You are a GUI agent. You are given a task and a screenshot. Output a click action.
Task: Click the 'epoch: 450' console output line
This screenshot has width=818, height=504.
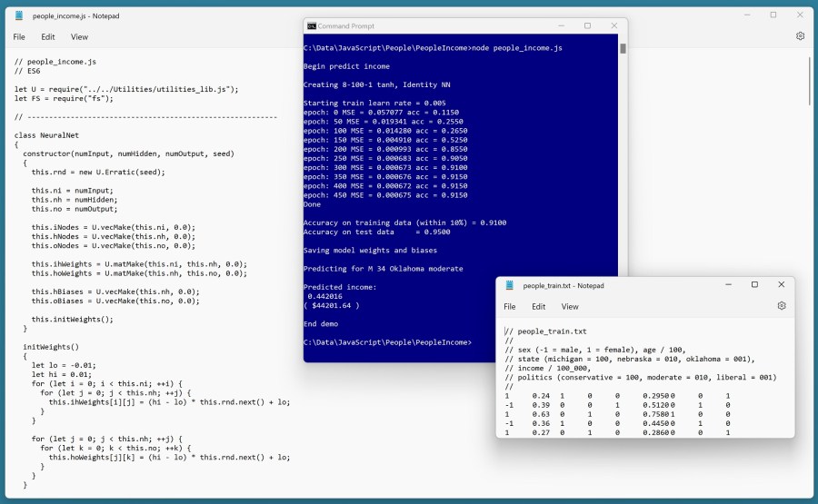pos(385,195)
